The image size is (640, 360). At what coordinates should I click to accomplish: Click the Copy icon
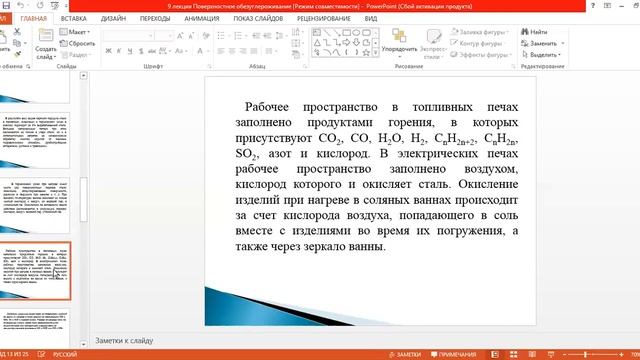(x=17, y=43)
